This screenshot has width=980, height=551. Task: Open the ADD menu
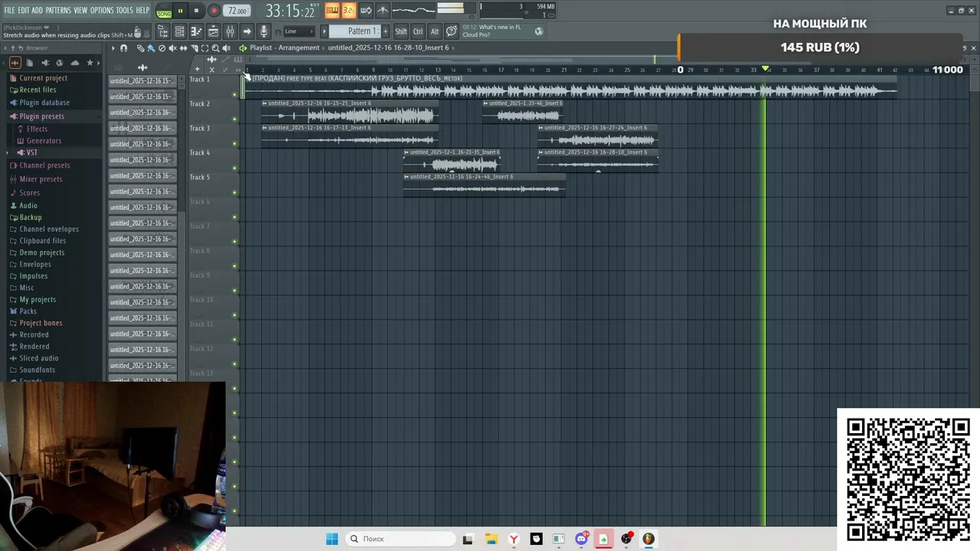(38, 11)
